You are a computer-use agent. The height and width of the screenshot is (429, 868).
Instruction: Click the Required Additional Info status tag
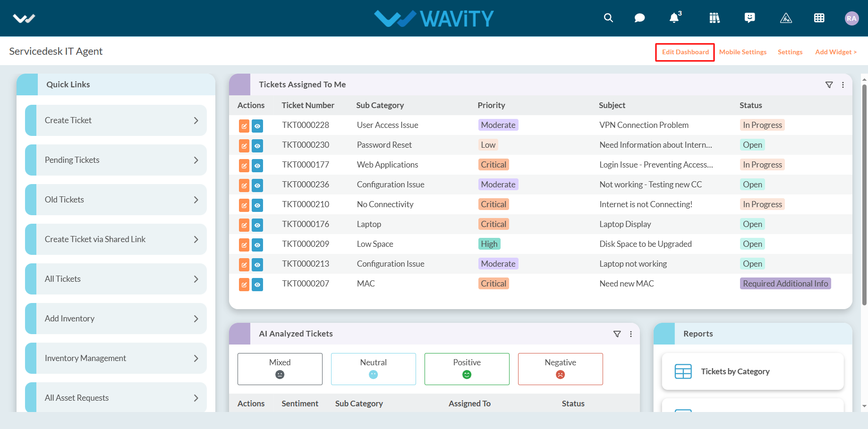tap(785, 284)
